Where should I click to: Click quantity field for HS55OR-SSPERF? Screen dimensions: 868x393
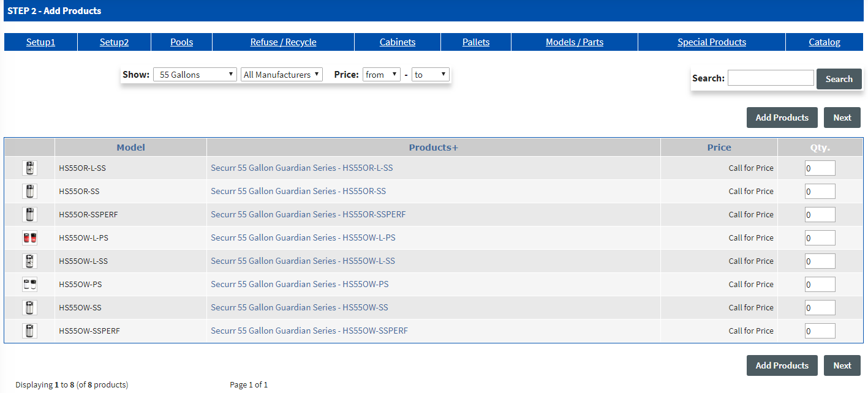coord(820,214)
